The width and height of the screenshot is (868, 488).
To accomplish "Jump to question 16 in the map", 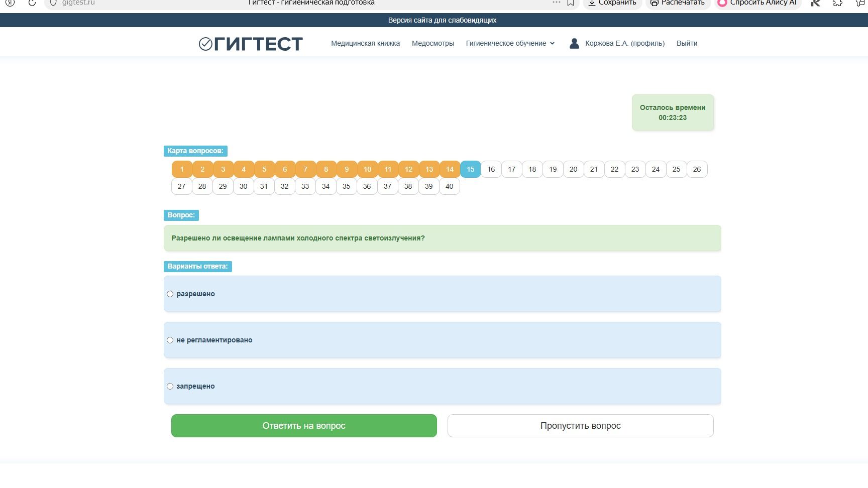I will point(491,169).
